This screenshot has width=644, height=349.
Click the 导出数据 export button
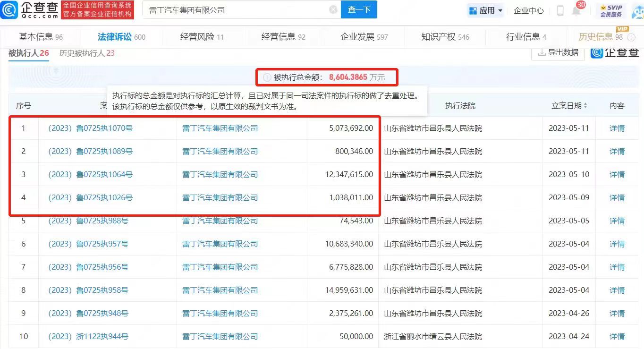pyautogui.click(x=558, y=52)
